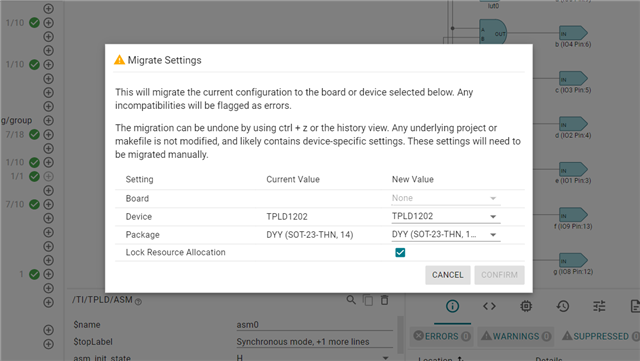The image size is (640, 361).
Task: Click the $name field containing asm0
Action: [314, 325]
